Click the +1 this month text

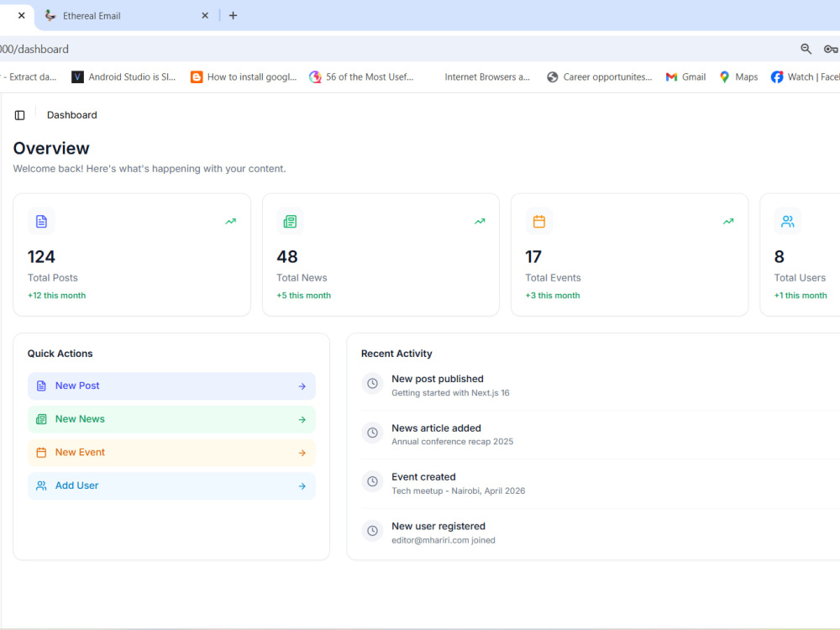[x=801, y=296]
